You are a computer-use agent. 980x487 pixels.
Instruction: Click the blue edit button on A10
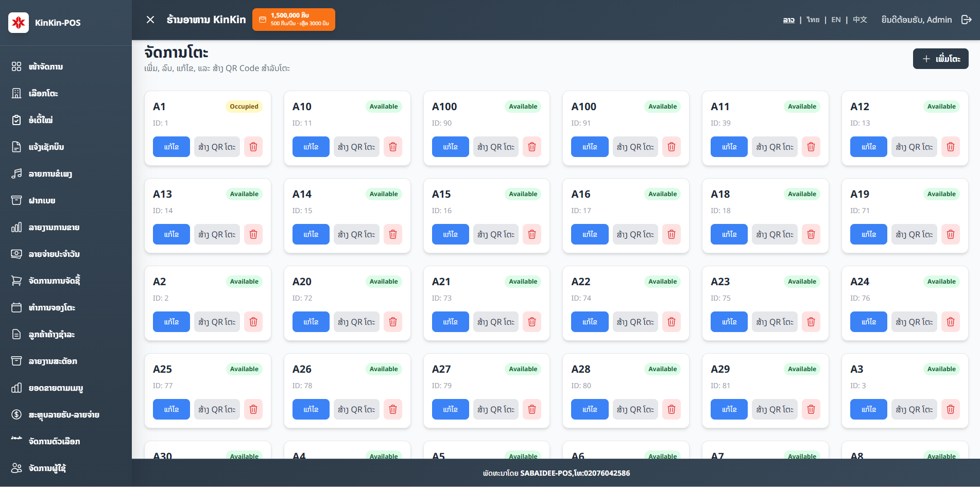click(x=311, y=147)
